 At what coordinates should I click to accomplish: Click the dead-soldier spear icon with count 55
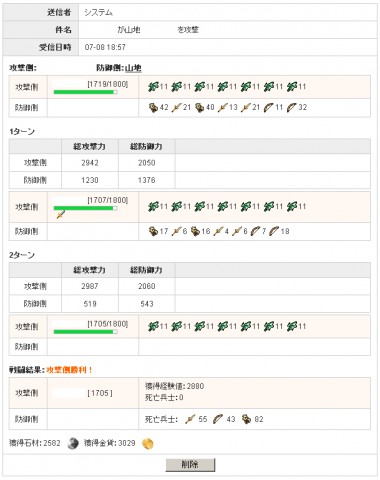[x=190, y=419]
